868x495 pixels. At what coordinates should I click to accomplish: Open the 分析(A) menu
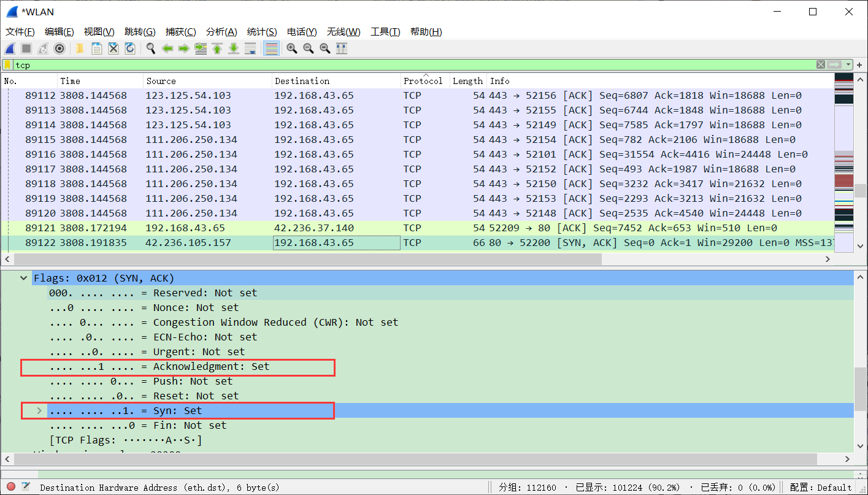point(221,32)
